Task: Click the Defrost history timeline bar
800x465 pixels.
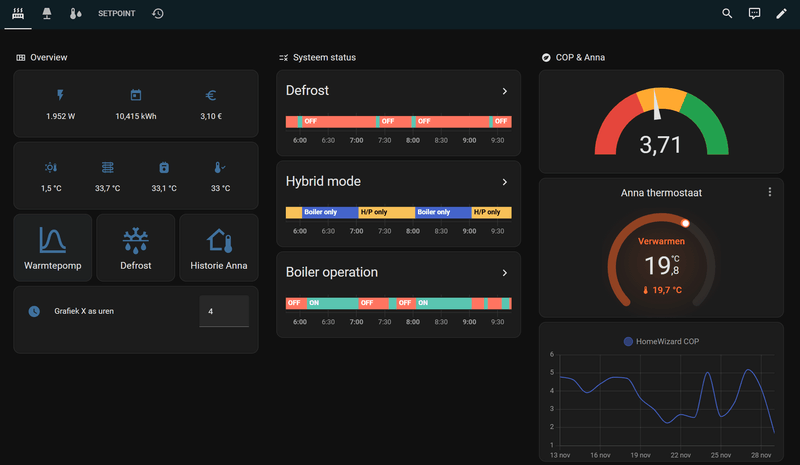Action: tap(398, 121)
